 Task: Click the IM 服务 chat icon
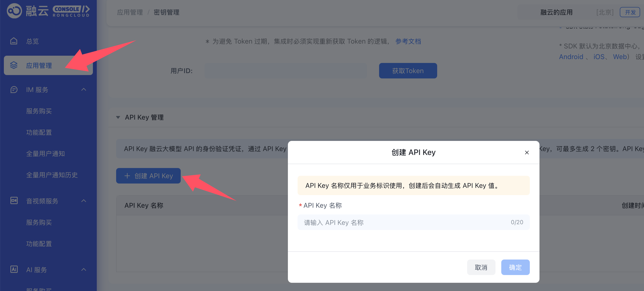tap(14, 90)
